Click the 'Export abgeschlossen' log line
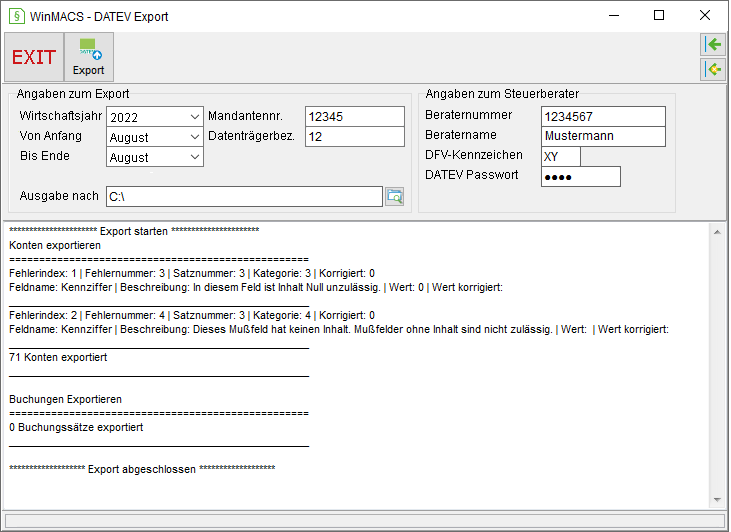This screenshot has height=532, width=731. point(142,469)
